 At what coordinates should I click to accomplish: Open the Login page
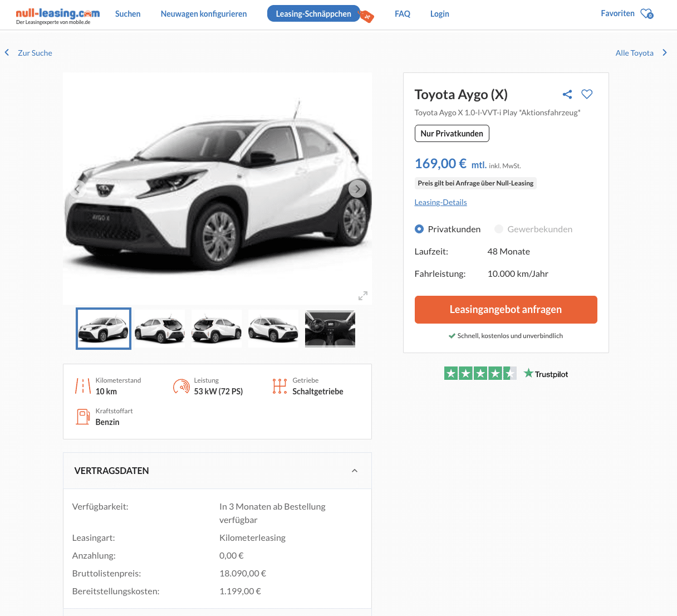[x=439, y=14]
